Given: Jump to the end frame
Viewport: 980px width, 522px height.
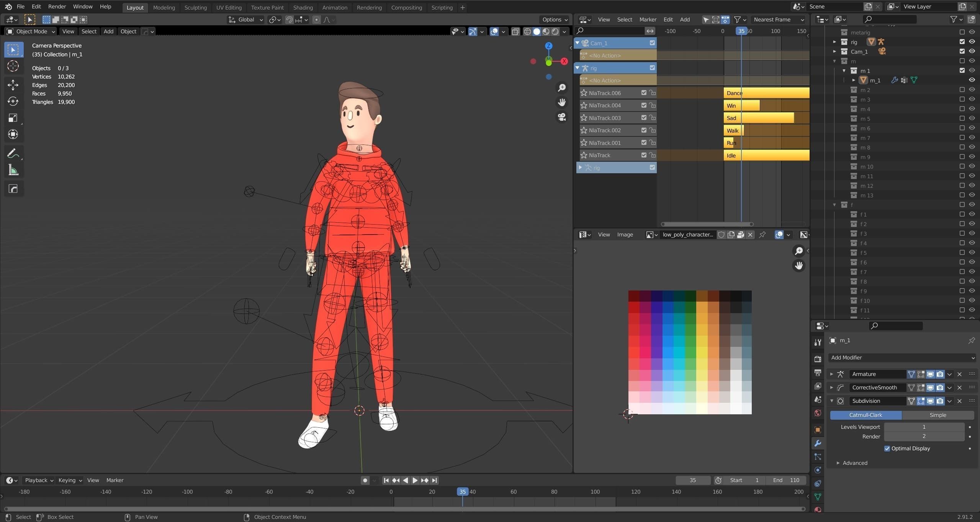Looking at the screenshot, I should pyautogui.click(x=434, y=480).
